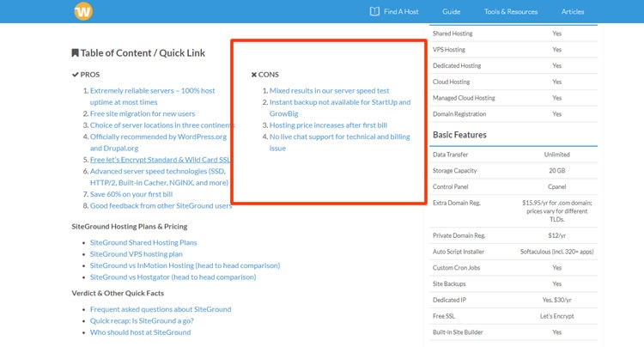This screenshot has height=347, width=644.
Task: Click the 'Unlimited' Data Transfer value
Action: tap(556, 155)
